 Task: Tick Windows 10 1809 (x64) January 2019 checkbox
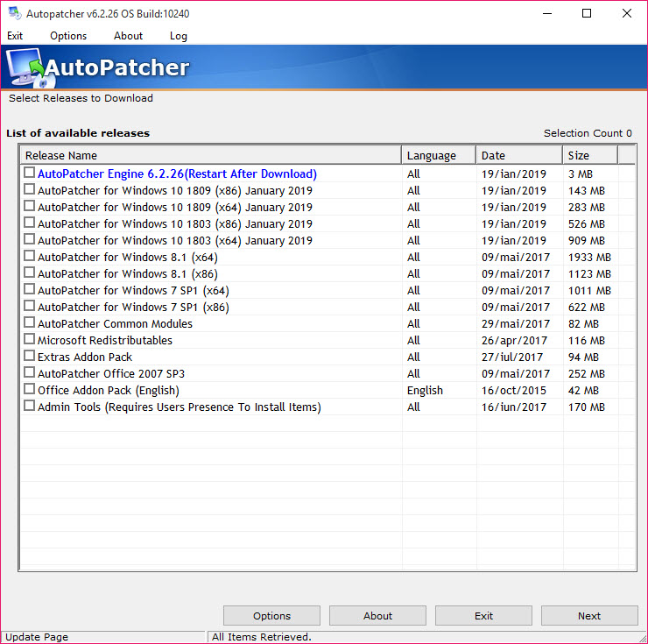(29, 206)
